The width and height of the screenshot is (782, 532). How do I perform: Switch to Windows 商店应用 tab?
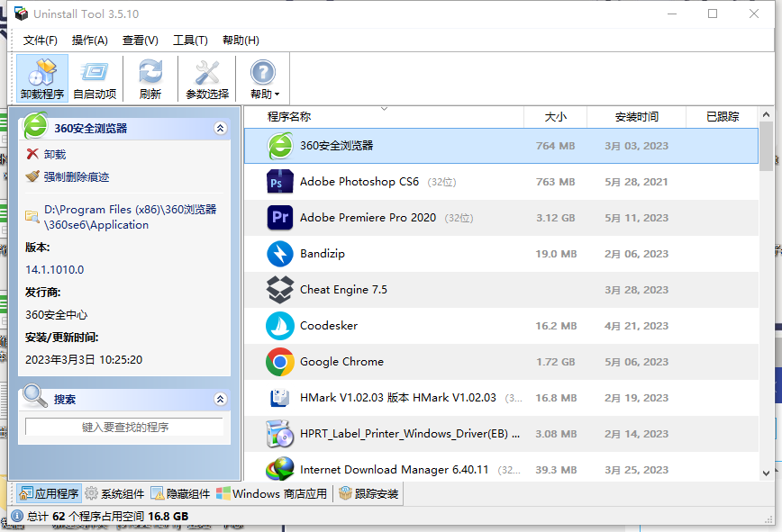point(272,493)
